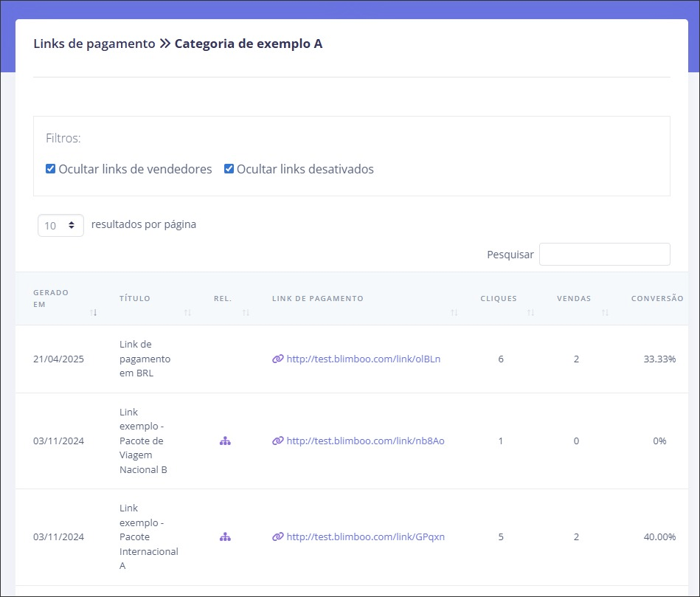Click the relationship icon for Pacote de Viagem Nacional B
The width and height of the screenshot is (700, 597).
coord(226,441)
